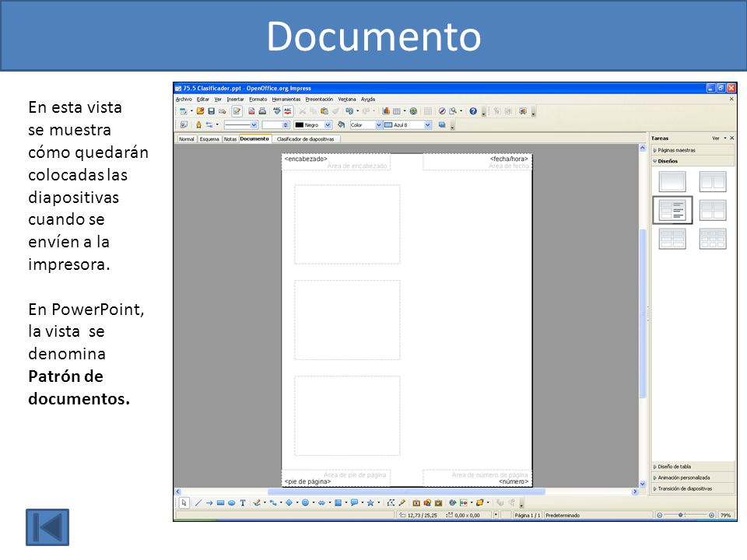Click the Zoom magnifier toolbar icon
This screenshot has height=560, width=747.
[453, 111]
